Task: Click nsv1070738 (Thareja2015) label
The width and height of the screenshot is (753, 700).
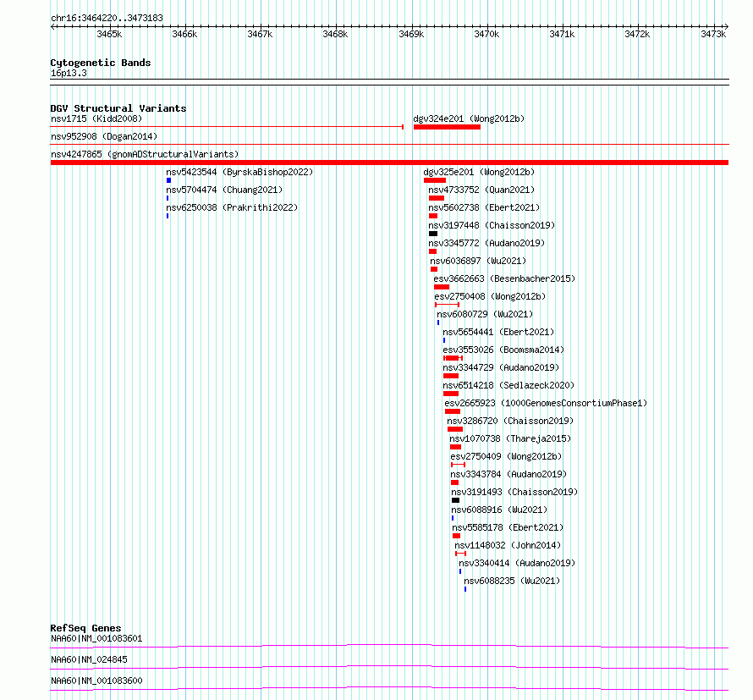Action: coord(510,438)
